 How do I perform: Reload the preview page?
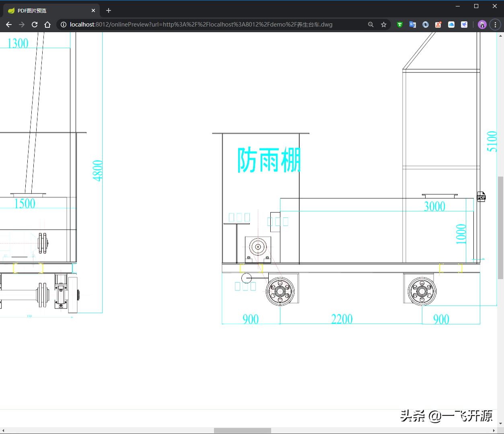pyautogui.click(x=35, y=25)
